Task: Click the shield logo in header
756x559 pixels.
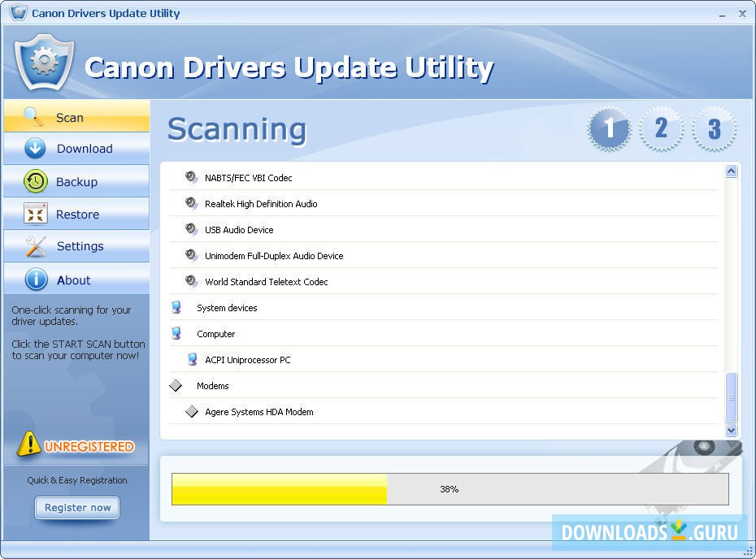Action: pyautogui.click(x=44, y=62)
